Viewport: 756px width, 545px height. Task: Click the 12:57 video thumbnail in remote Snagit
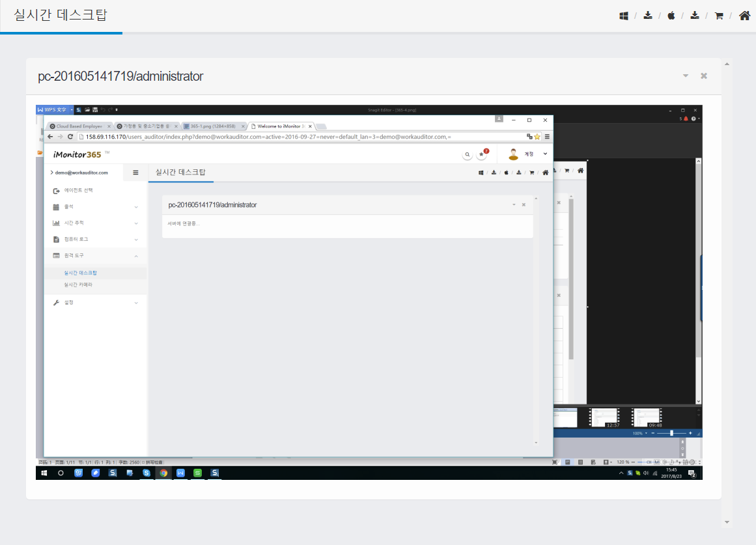605,417
